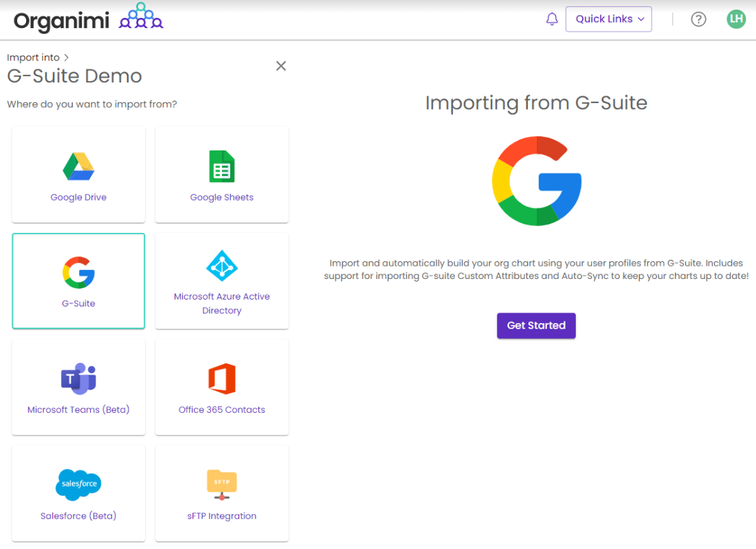This screenshot has width=756, height=549.
Task: Click the sFTP Integration text label
Action: coord(221,516)
